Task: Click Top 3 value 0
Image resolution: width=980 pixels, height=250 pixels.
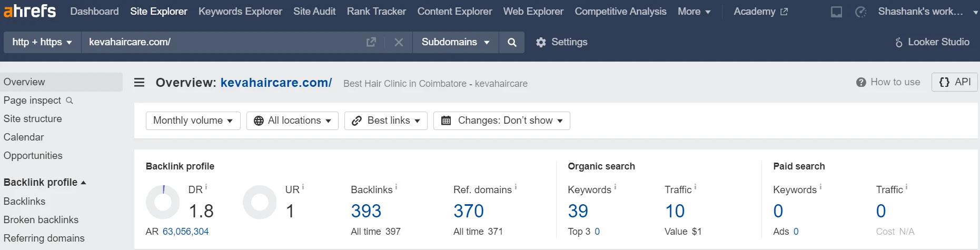Action: pyautogui.click(x=597, y=232)
